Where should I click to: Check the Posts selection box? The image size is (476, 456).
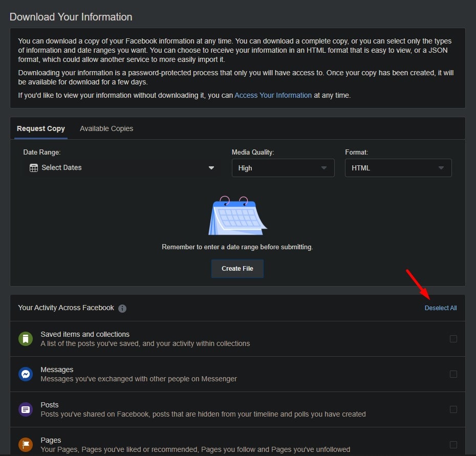click(x=453, y=409)
